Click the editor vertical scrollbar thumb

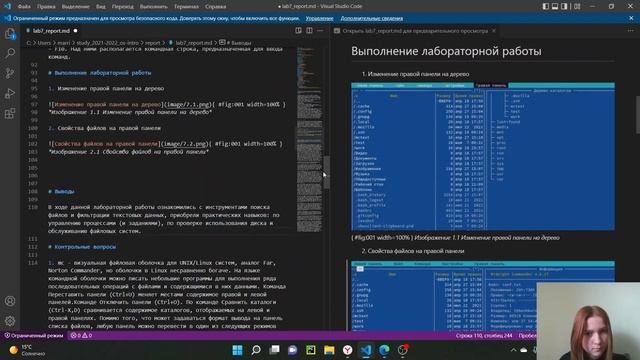[327, 172]
